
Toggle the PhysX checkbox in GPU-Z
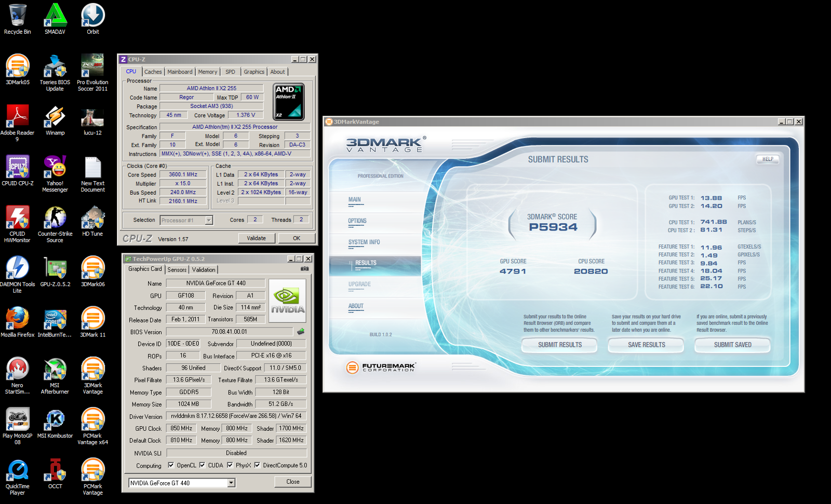(230, 465)
